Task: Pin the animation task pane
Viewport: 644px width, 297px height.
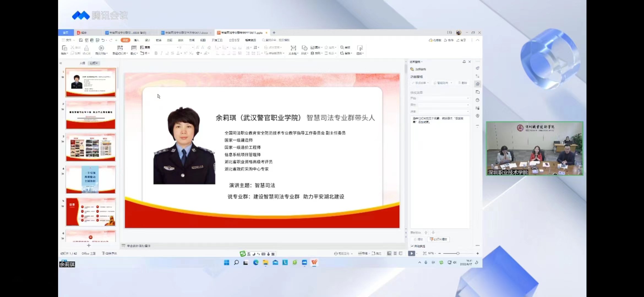Action: coord(464,62)
